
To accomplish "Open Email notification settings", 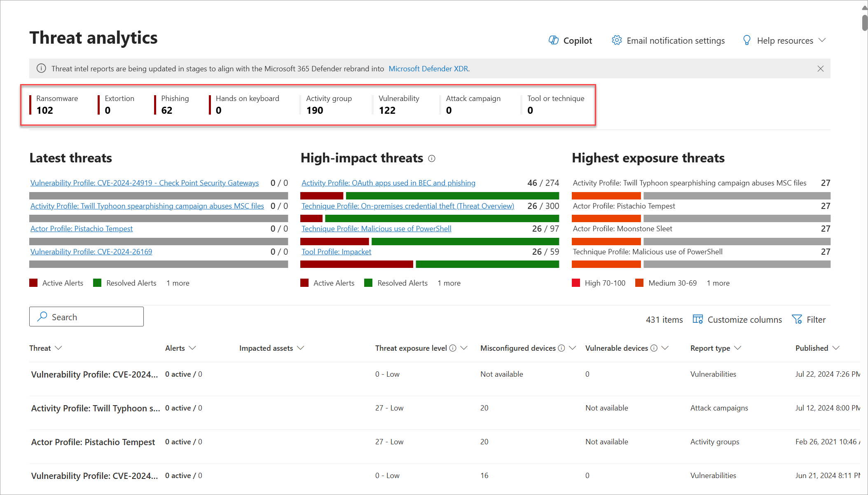I will (x=668, y=40).
